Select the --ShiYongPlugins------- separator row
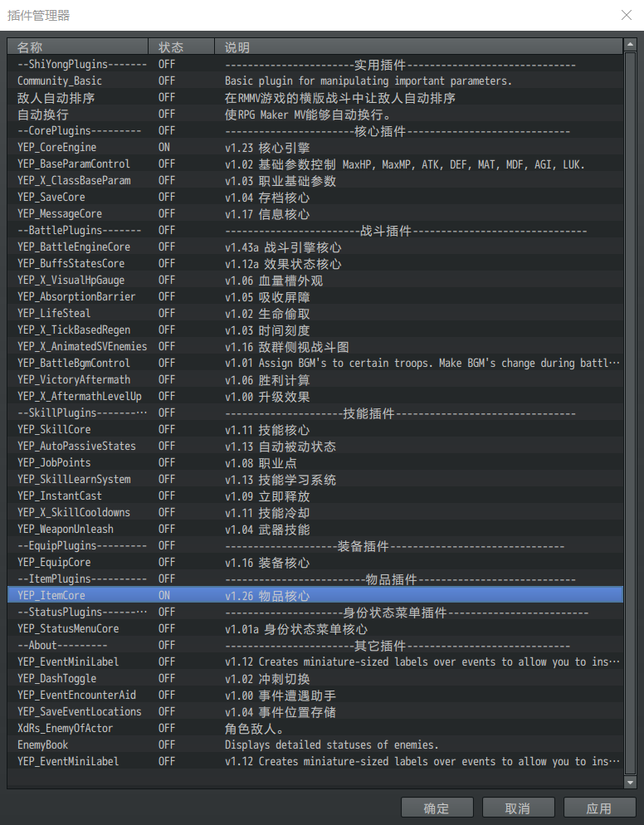 coord(315,64)
